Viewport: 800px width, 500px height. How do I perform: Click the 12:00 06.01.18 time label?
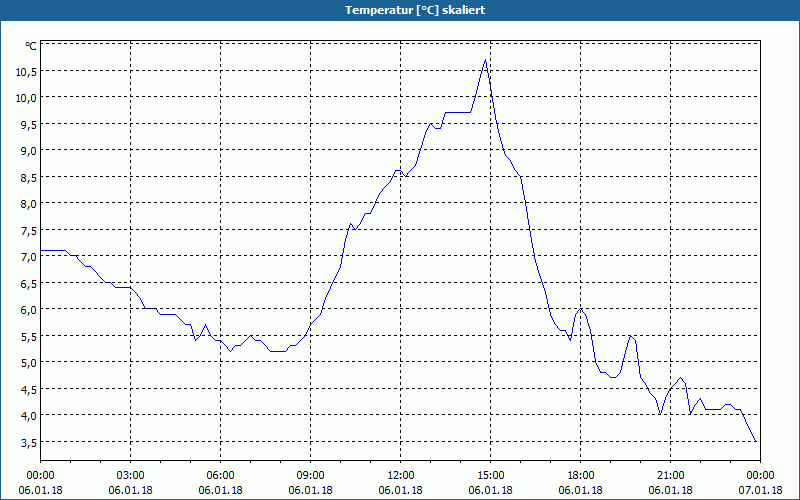point(401,483)
